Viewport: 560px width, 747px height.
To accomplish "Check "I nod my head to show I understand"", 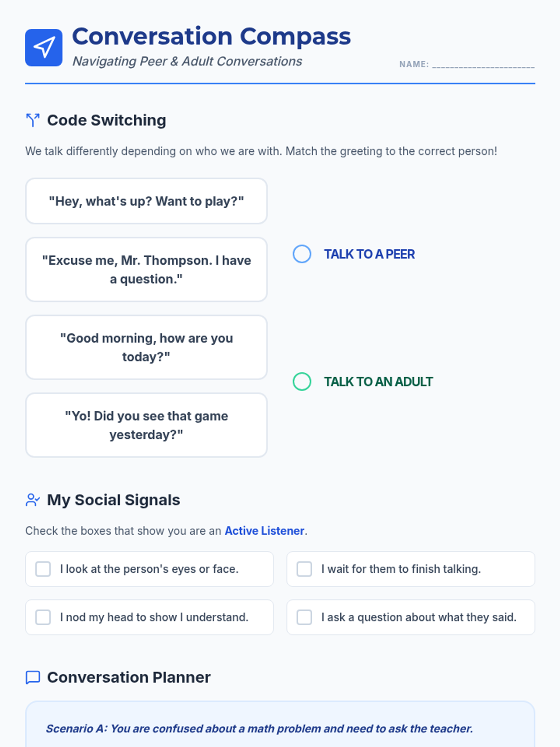I will click(43, 617).
